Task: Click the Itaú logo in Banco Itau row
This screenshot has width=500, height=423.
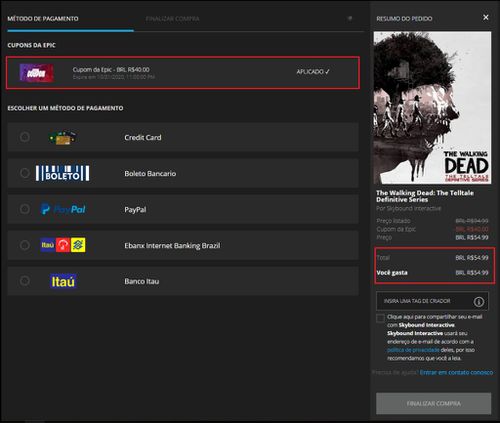Action: (63, 281)
